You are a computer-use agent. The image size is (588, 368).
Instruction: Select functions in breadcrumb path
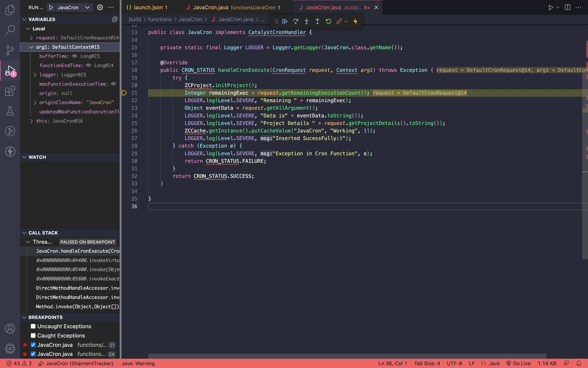(160, 19)
